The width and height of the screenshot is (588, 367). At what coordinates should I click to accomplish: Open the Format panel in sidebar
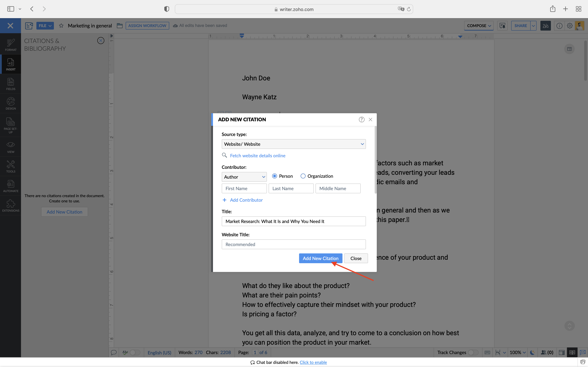[10, 45]
